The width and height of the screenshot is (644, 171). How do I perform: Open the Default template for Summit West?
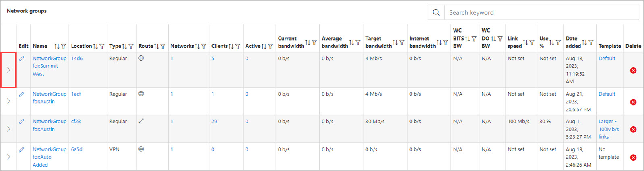[607, 59]
